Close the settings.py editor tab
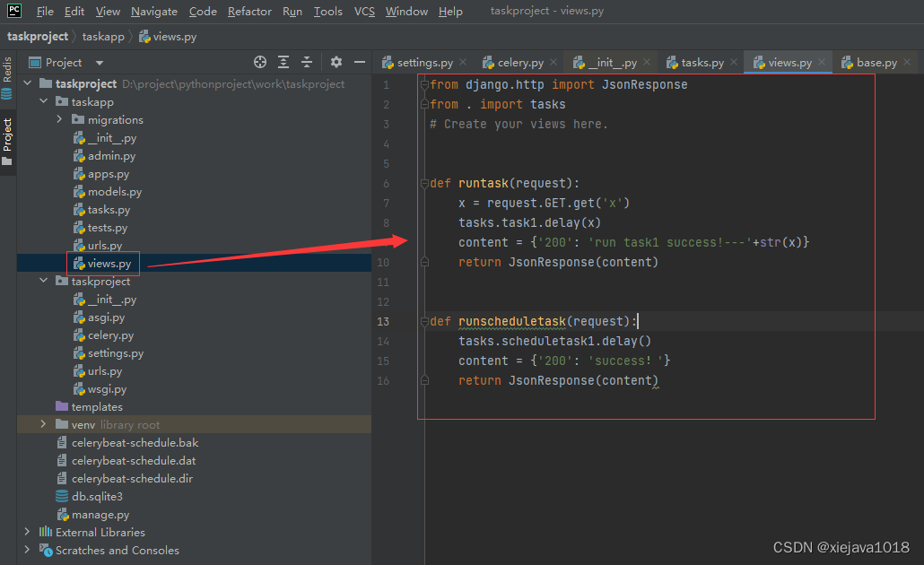 (463, 63)
